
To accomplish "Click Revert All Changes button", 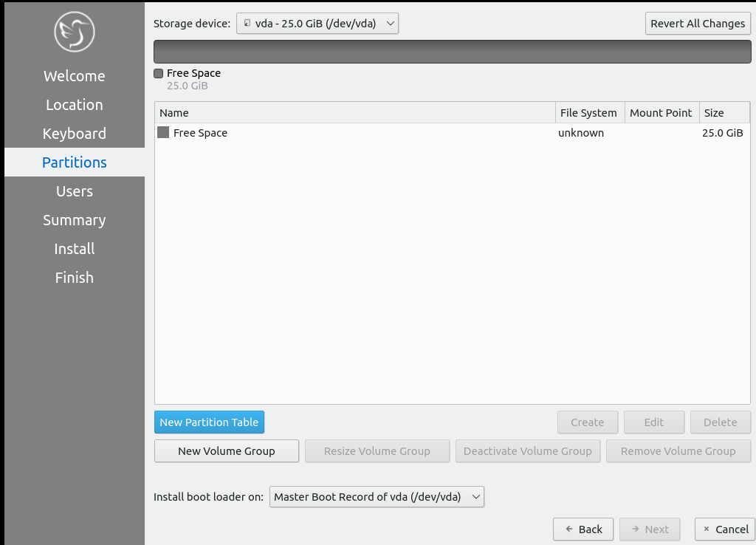I will pos(697,24).
